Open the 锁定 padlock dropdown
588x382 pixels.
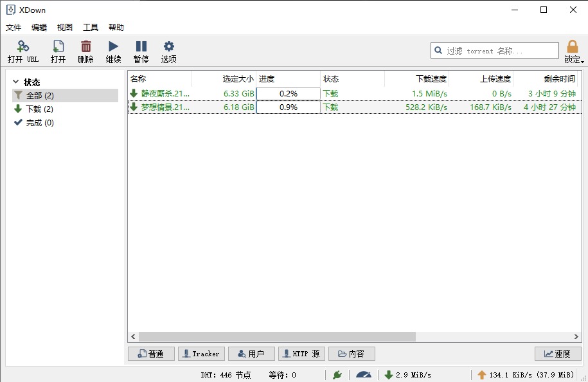pyautogui.click(x=573, y=51)
